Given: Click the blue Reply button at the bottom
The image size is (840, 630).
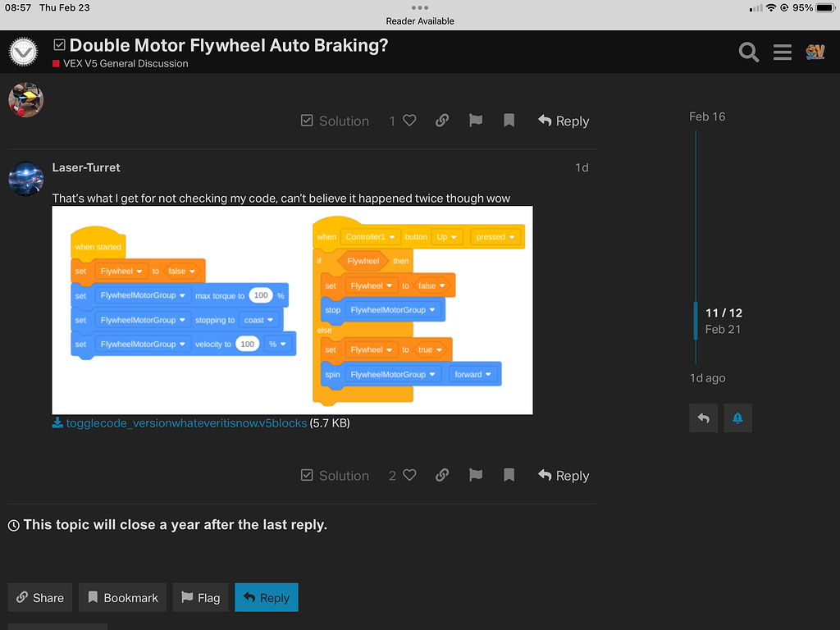Looking at the screenshot, I should click(x=266, y=597).
